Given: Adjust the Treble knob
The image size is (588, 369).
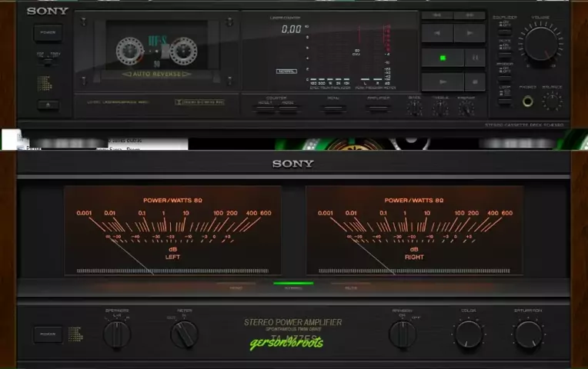Looking at the screenshot, I should (440, 108).
